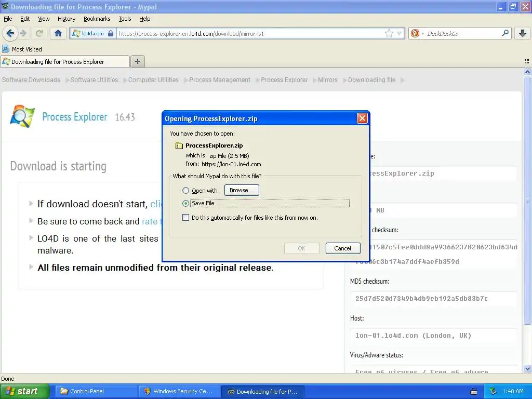Open the DuckDuckGo search engine dropdown
The height and width of the screenshot is (399, 532).
(417, 33)
